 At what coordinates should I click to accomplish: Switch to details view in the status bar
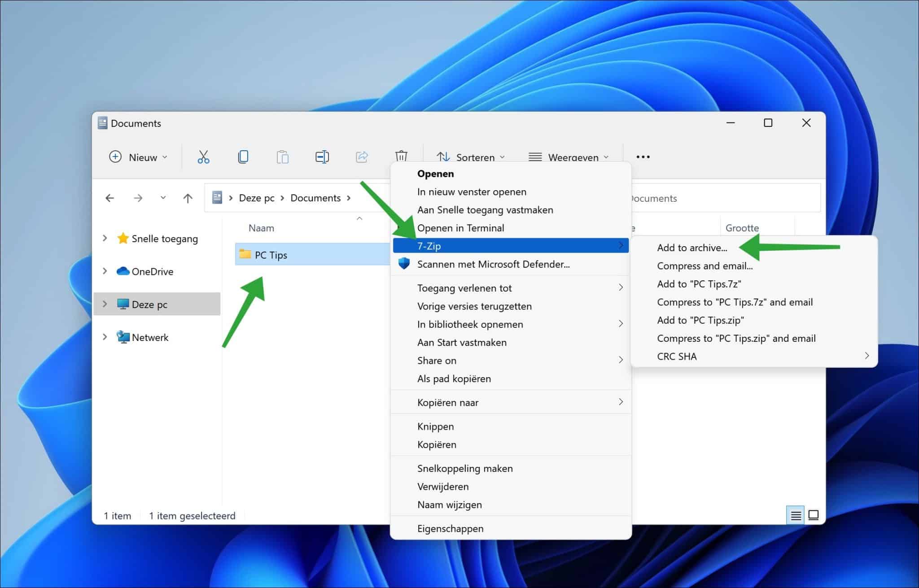pyautogui.click(x=795, y=516)
